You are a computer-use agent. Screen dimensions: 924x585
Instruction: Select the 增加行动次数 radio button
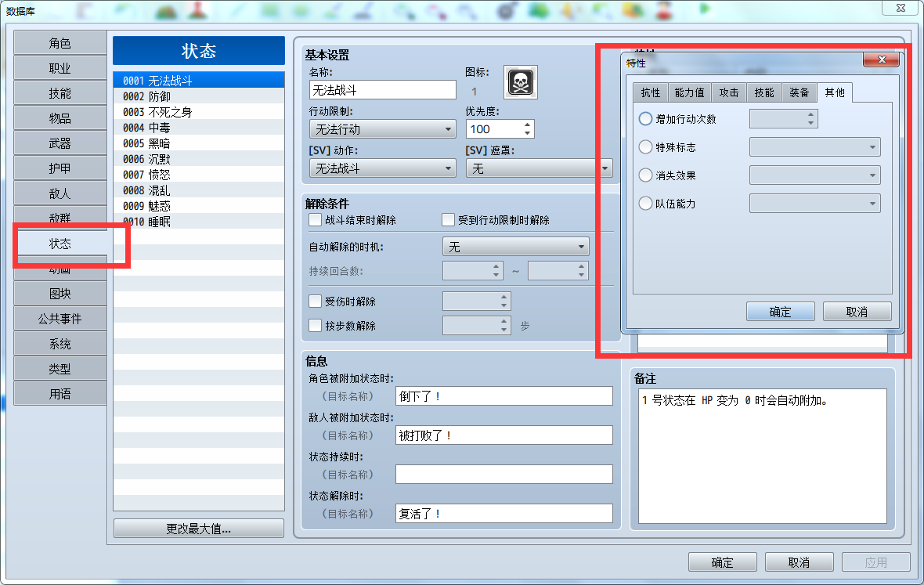point(645,119)
